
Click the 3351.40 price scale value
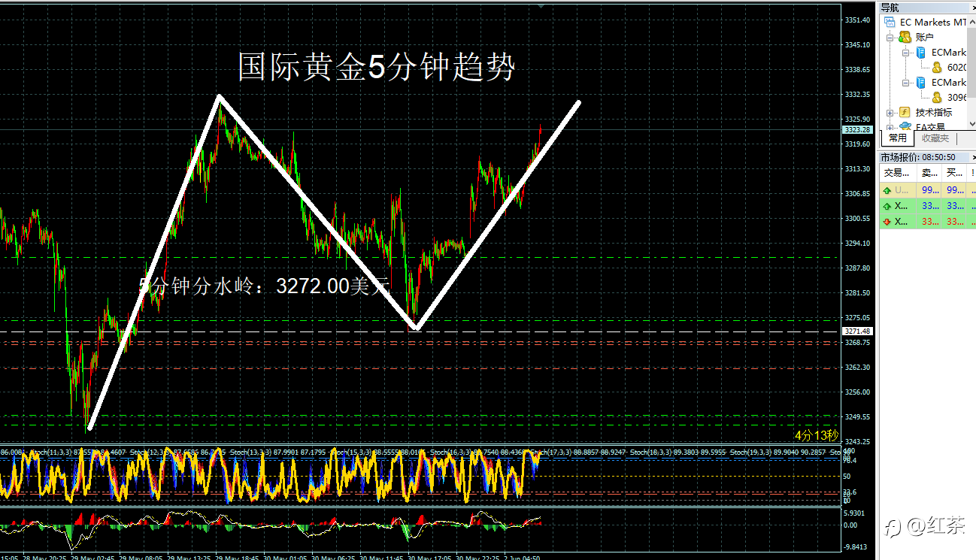coord(858,20)
